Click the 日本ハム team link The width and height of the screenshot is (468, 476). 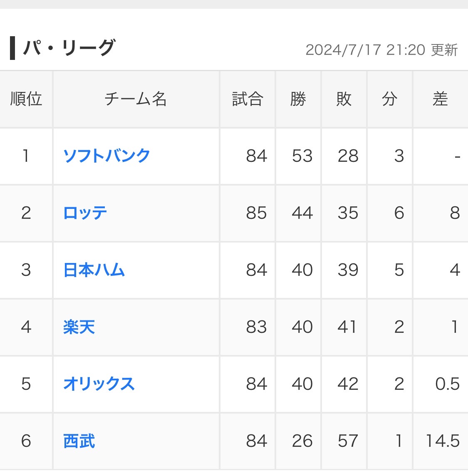point(94,270)
